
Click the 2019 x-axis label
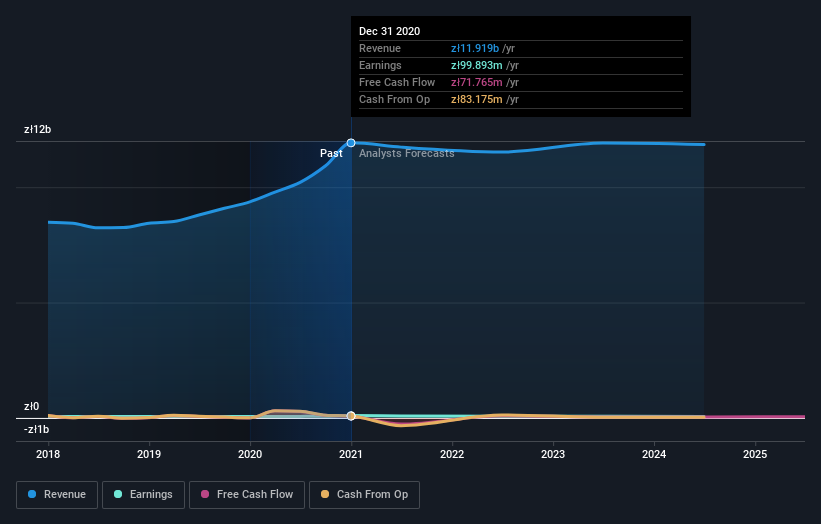[x=149, y=454]
